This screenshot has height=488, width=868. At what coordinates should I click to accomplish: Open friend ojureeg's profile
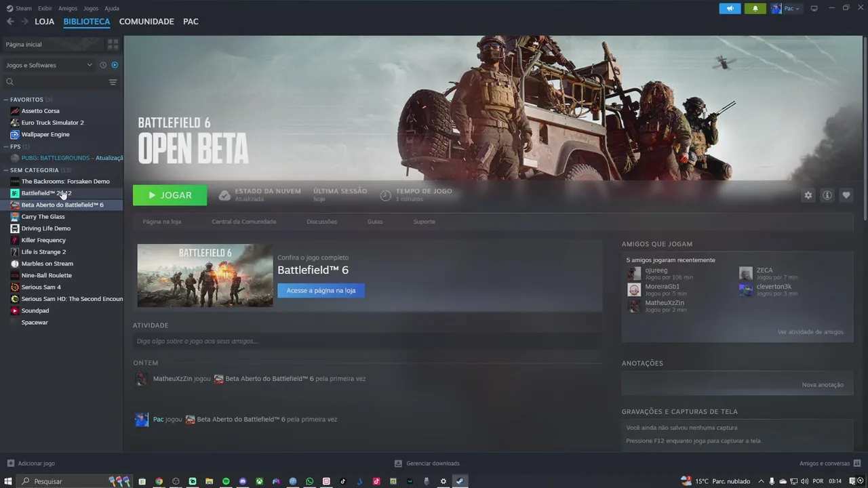[656, 270]
